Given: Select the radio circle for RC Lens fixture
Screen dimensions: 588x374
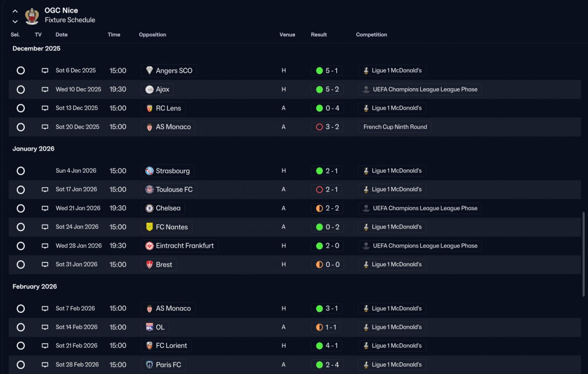Looking at the screenshot, I should pos(21,108).
